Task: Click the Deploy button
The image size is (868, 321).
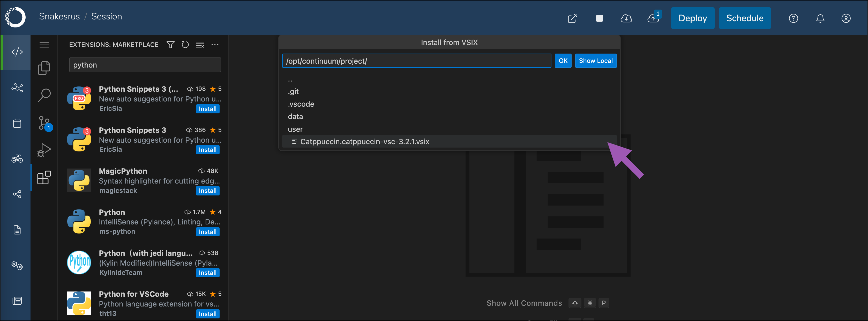Action: coord(692,18)
